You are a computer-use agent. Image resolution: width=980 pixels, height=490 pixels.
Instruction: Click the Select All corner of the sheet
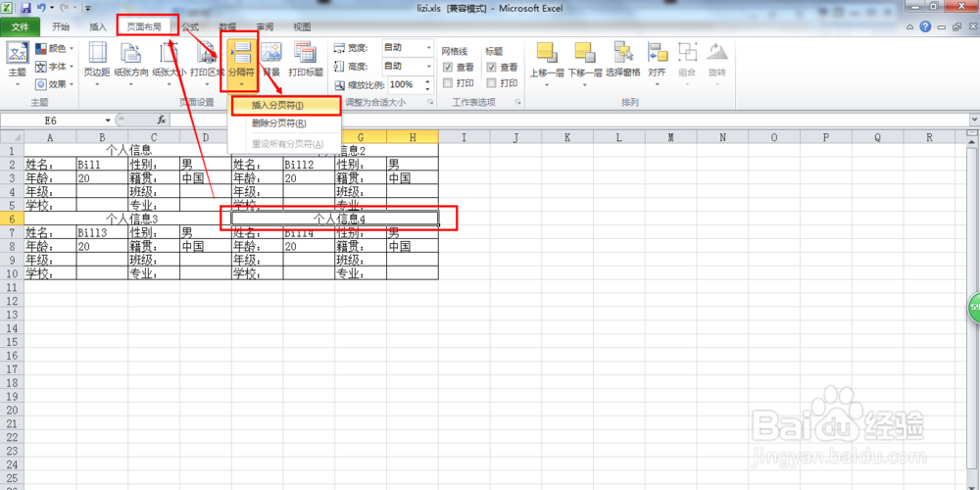click(12, 137)
